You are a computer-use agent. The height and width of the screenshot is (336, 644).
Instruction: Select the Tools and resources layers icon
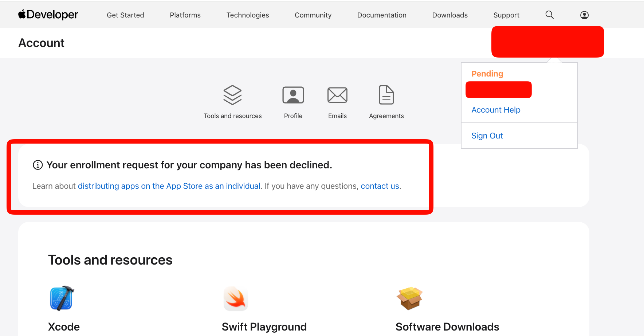232,95
